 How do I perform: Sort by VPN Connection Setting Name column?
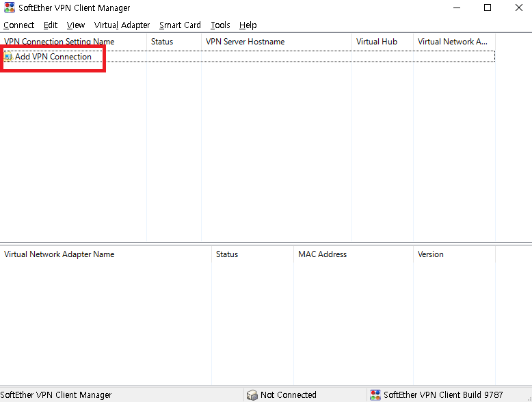pos(73,42)
